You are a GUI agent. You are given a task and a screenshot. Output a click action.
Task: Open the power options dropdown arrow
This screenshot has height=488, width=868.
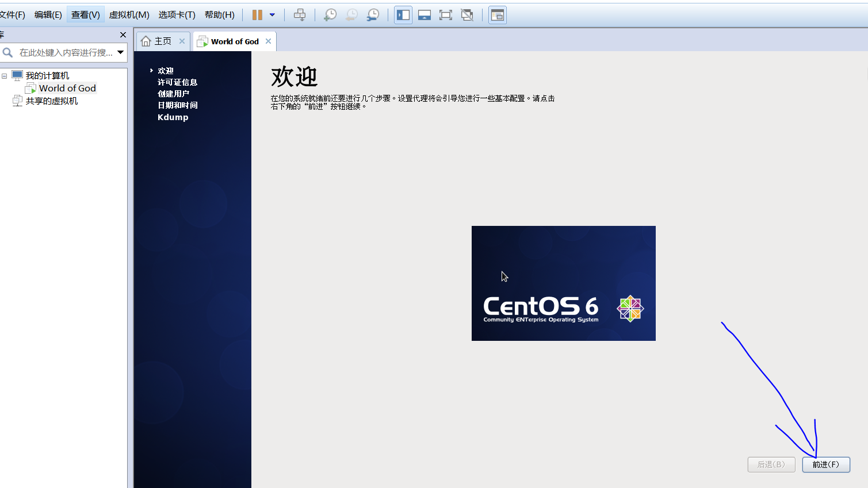[x=272, y=15]
